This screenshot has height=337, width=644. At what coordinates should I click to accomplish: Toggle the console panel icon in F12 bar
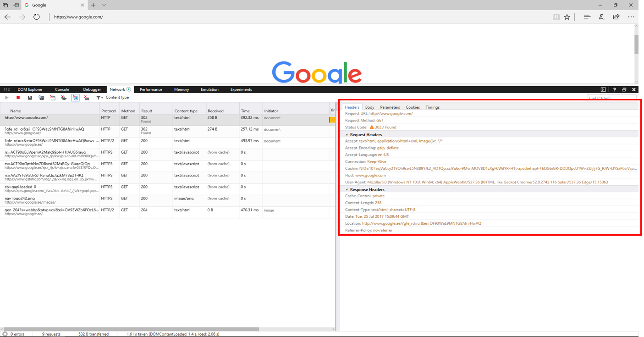click(604, 89)
